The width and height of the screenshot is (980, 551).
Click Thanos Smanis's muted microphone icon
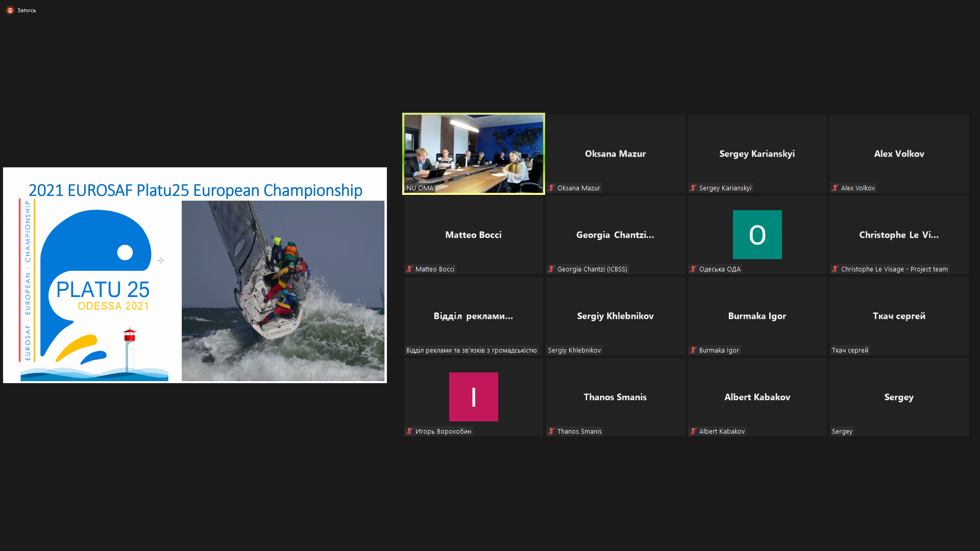point(551,432)
